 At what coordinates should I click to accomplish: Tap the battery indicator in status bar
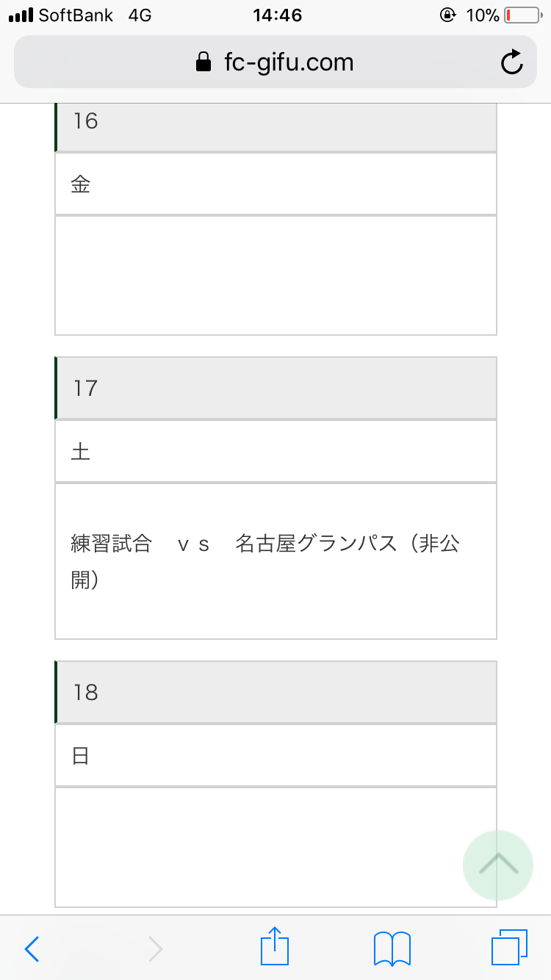tap(522, 15)
